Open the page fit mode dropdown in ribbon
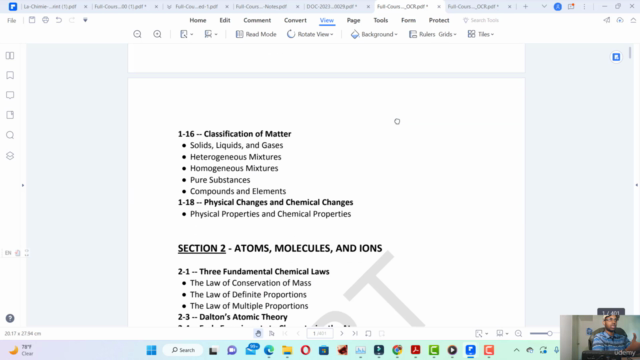This screenshot has height=360, width=640. (187, 34)
